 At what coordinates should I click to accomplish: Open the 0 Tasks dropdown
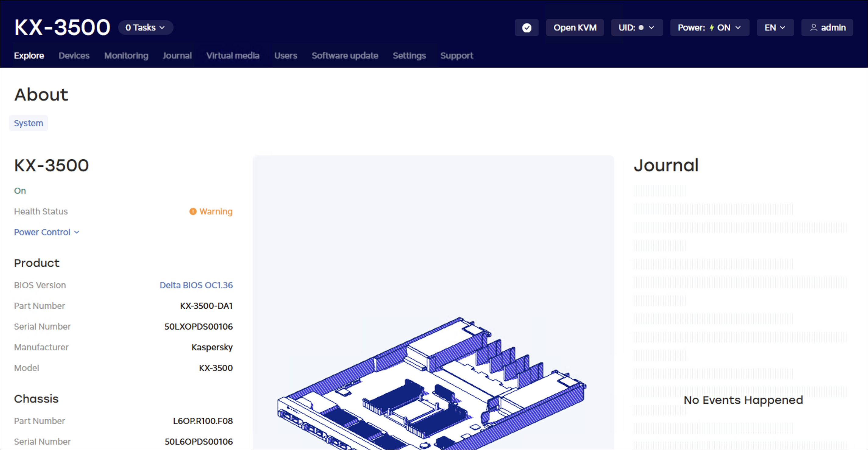point(145,28)
